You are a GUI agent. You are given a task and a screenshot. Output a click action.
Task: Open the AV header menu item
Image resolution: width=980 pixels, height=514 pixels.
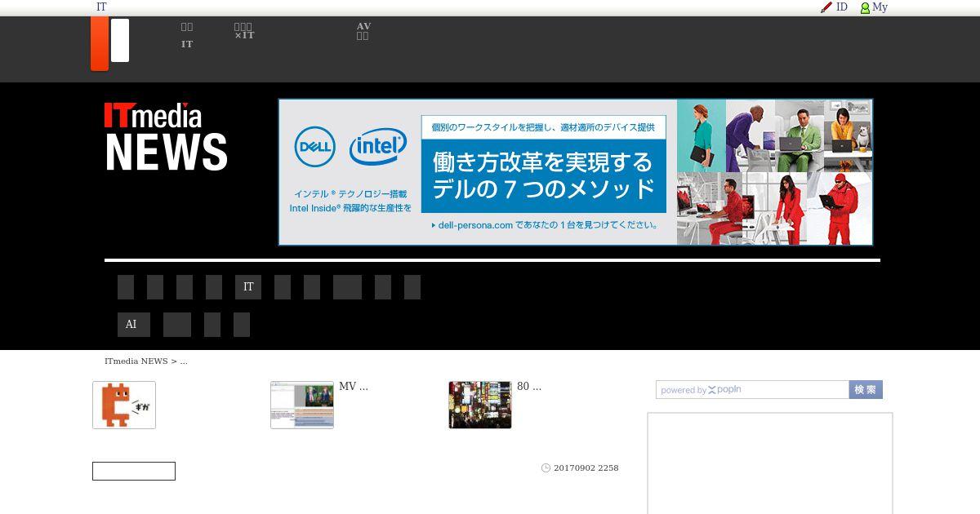pos(363,31)
